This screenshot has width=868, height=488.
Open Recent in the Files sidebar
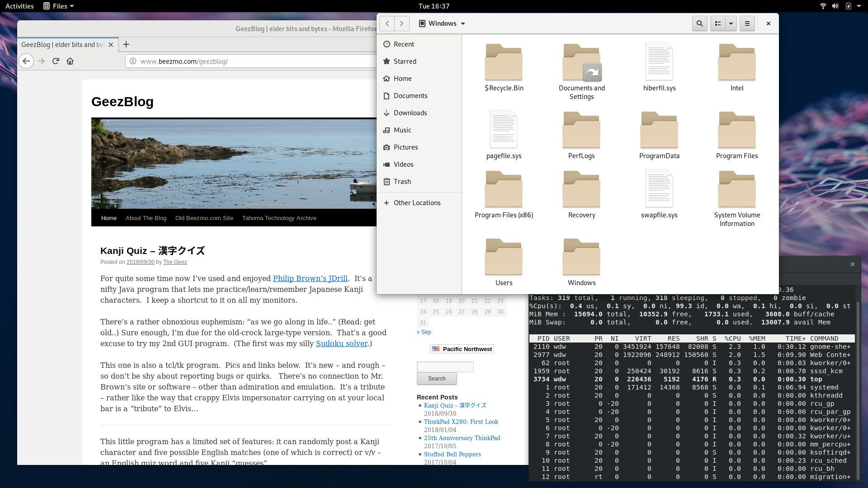419,44
